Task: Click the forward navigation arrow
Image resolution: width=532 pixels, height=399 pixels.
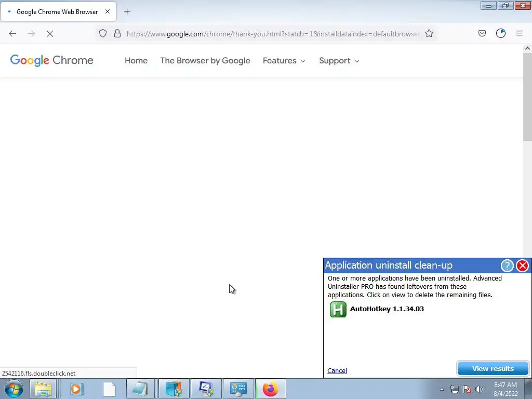Action: click(x=31, y=34)
